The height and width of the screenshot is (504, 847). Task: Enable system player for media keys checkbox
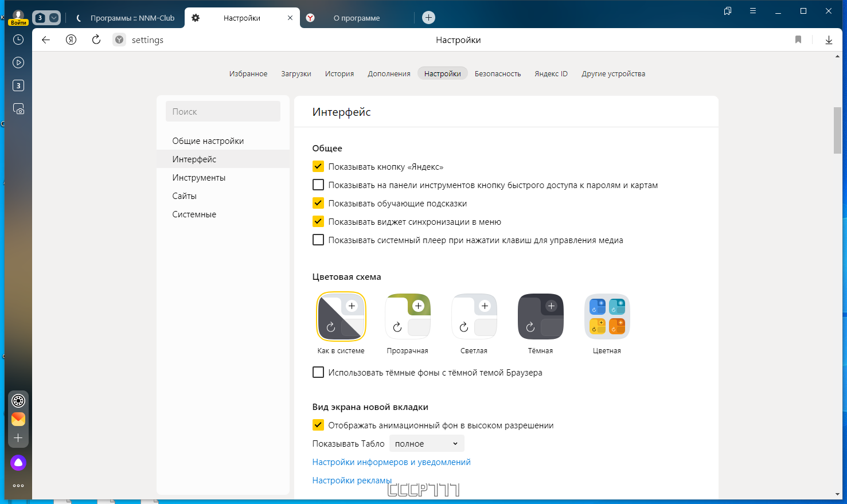318,240
